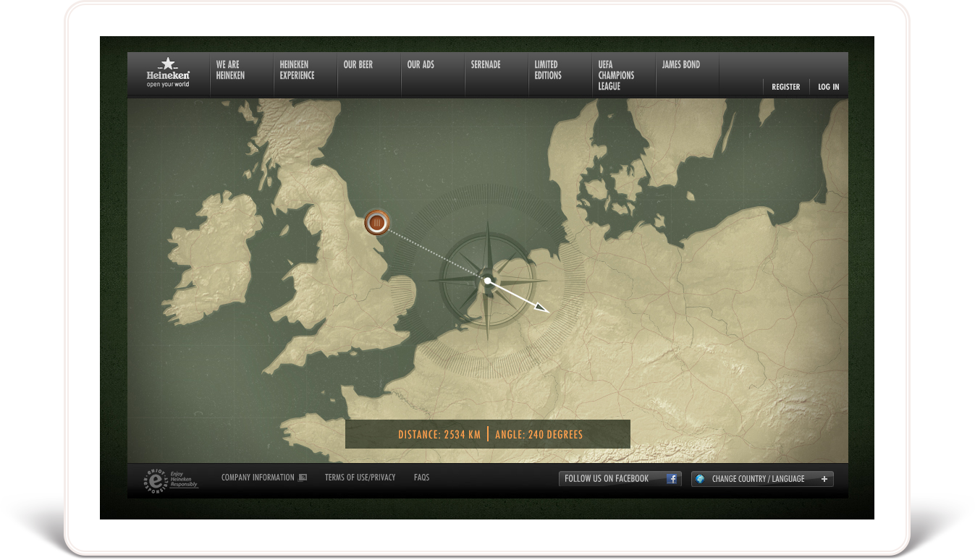Viewport: 975px width, 560px height.
Task: Expand language selector with plus icon
Action: point(824,479)
